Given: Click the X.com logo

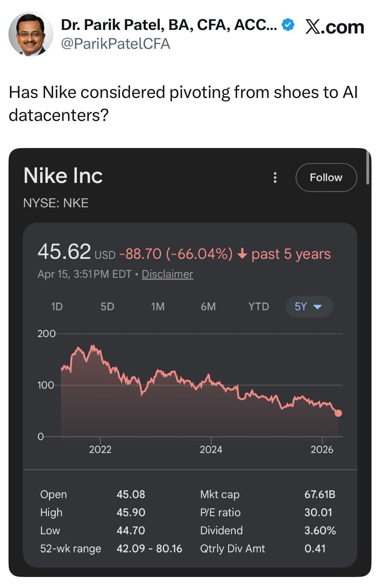Looking at the screenshot, I should (x=335, y=27).
